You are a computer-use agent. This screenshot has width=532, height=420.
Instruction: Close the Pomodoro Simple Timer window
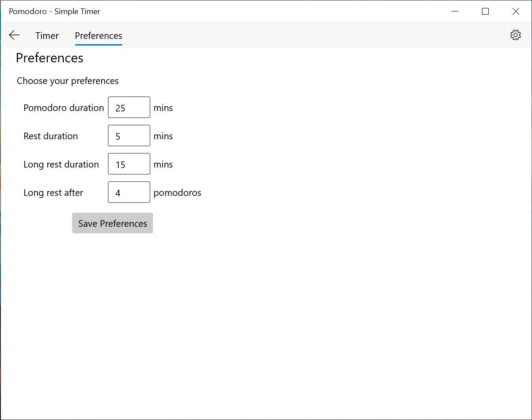[x=516, y=11]
